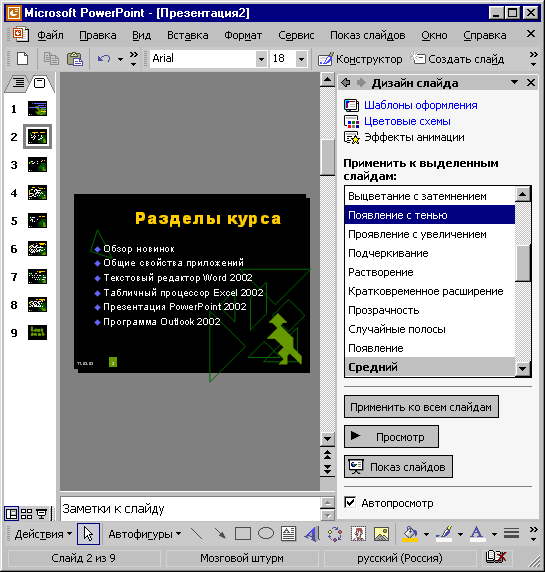This screenshot has width=545, height=572.
Task: Select Случайные полосы effect
Action: pyautogui.click(x=430, y=329)
